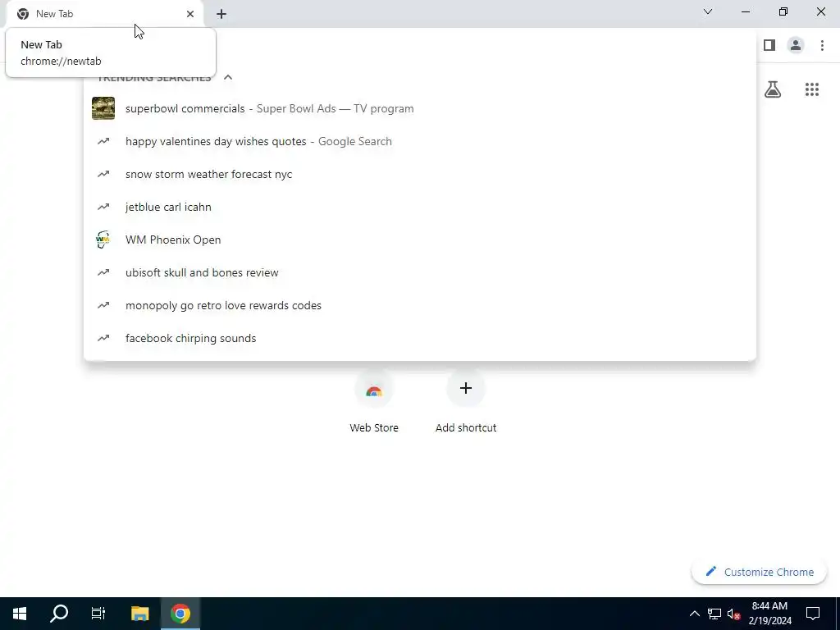The width and height of the screenshot is (840, 630).
Task: Open Customize Chrome button
Action: (759, 572)
